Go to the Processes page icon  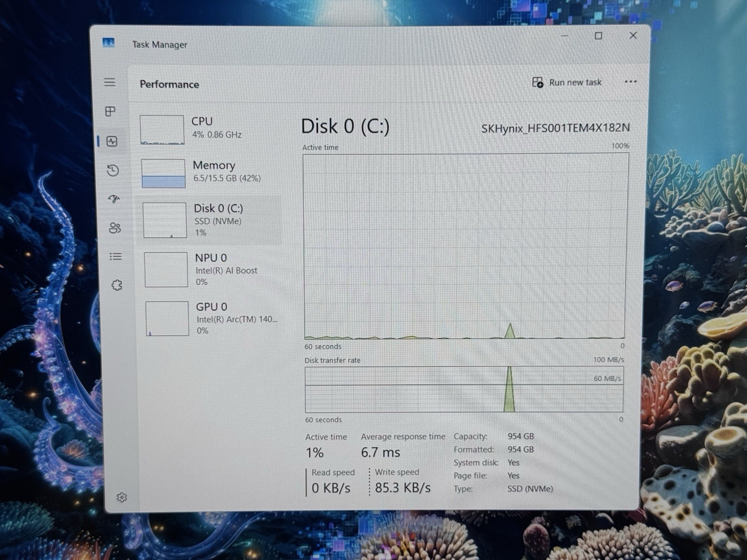coord(111,111)
